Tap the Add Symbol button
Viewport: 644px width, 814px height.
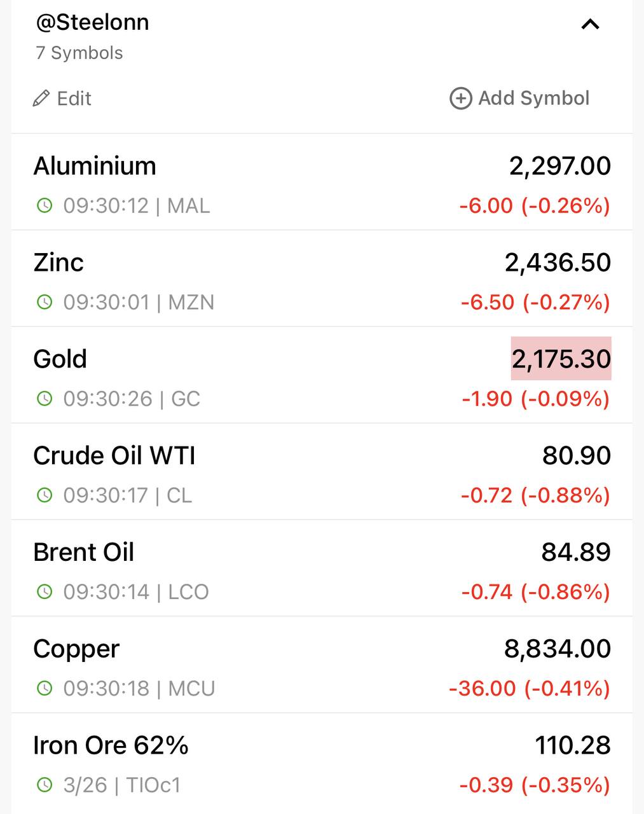[x=520, y=99]
